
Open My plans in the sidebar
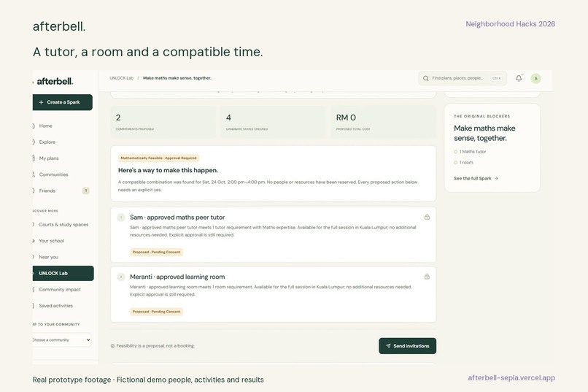[48, 158]
